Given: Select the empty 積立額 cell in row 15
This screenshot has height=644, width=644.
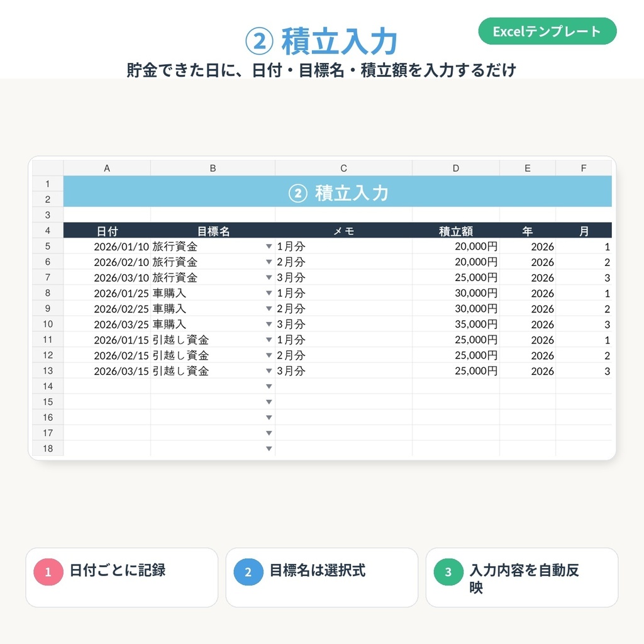Looking at the screenshot, I should point(456,402).
